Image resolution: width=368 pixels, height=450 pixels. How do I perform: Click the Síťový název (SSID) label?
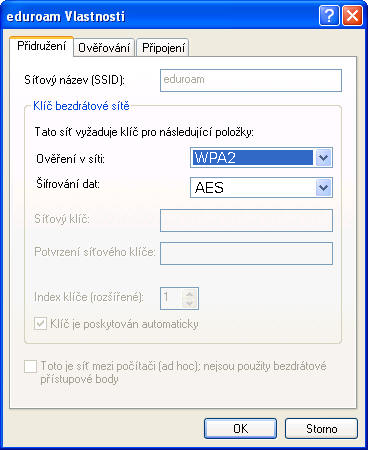pyautogui.click(x=74, y=80)
